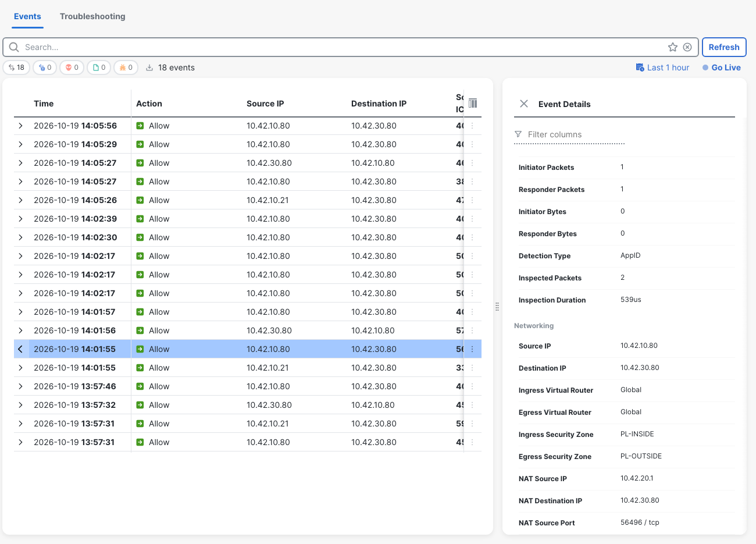Click Go Live to stream events
The height and width of the screenshot is (544, 756).
(x=722, y=67)
